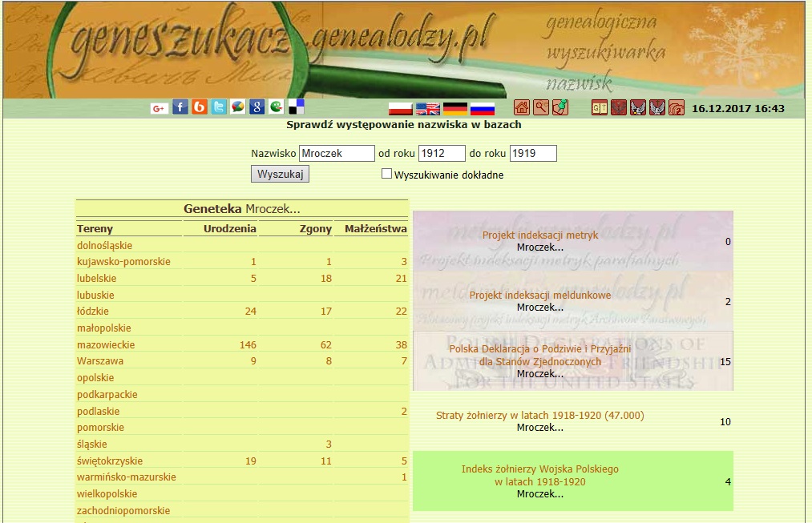Click the orange Blogger share icon

coord(200,107)
